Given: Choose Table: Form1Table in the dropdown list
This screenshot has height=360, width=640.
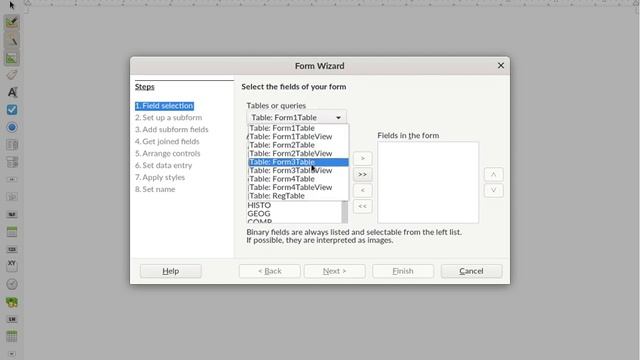Looking at the screenshot, I should tap(298, 128).
